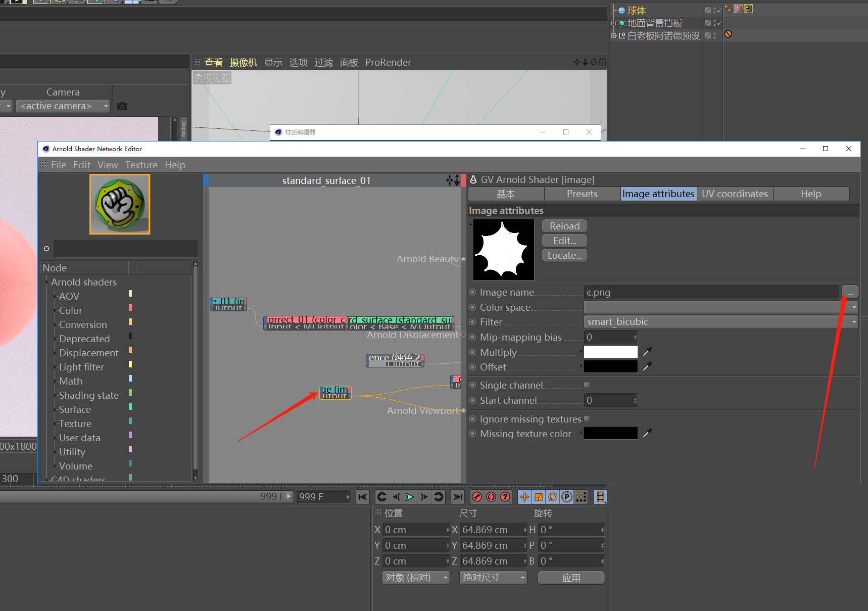Pick Multiply color with the eyedropper
Screen dimensions: 868x611
647,352
